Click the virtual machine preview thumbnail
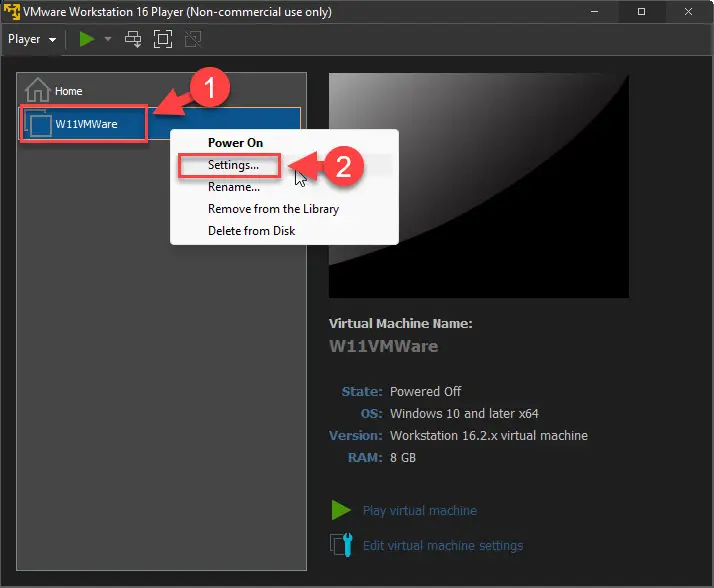Viewport: 714px width, 588px height. coord(478,185)
